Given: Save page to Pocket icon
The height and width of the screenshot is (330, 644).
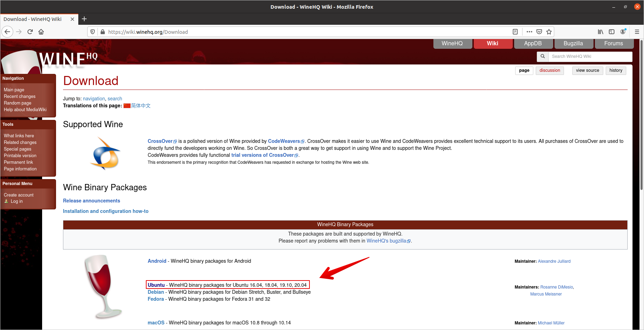Looking at the screenshot, I should (x=539, y=32).
